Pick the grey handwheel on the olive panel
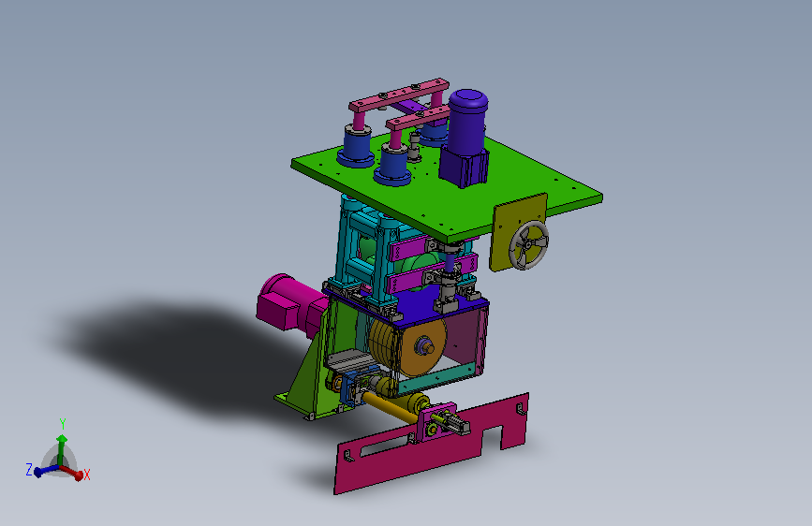The width and height of the screenshot is (812, 526). click(529, 245)
